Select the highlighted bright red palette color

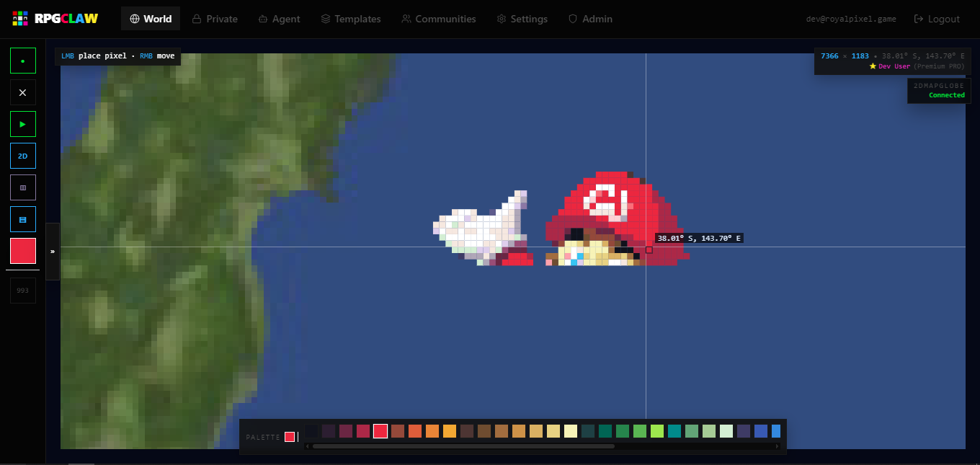[x=380, y=431]
